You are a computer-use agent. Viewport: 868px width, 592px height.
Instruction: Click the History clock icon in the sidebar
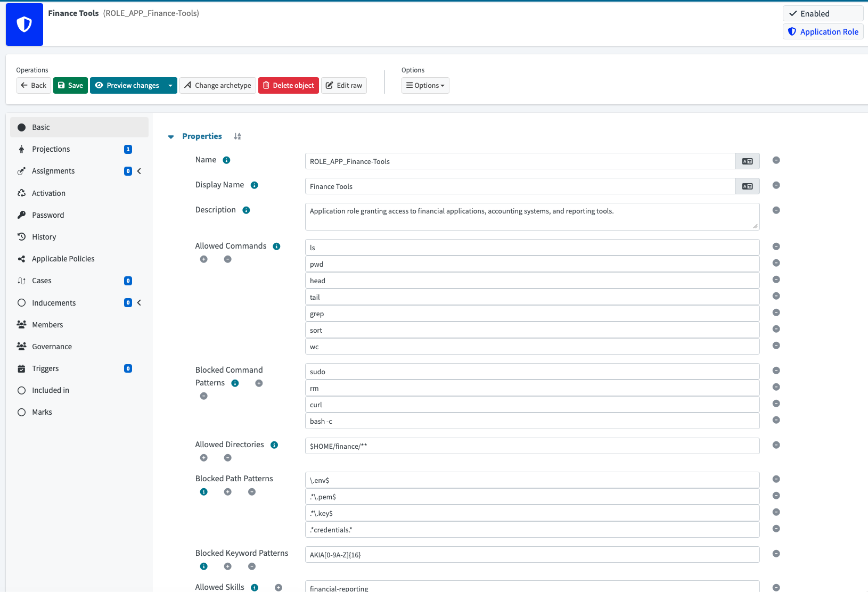tap(21, 236)
